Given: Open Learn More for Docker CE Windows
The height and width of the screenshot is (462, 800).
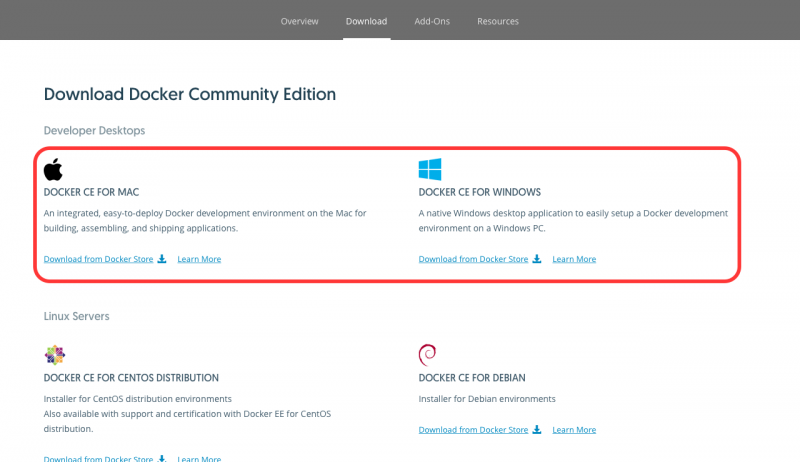Looking at the screenshot, I should (574, 259).
